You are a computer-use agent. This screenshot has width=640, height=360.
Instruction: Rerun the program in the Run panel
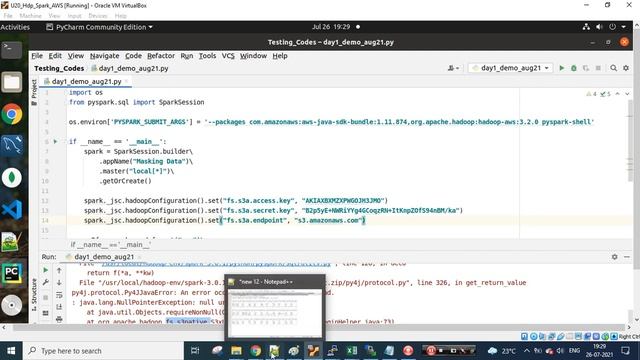(x=46, y=270)
